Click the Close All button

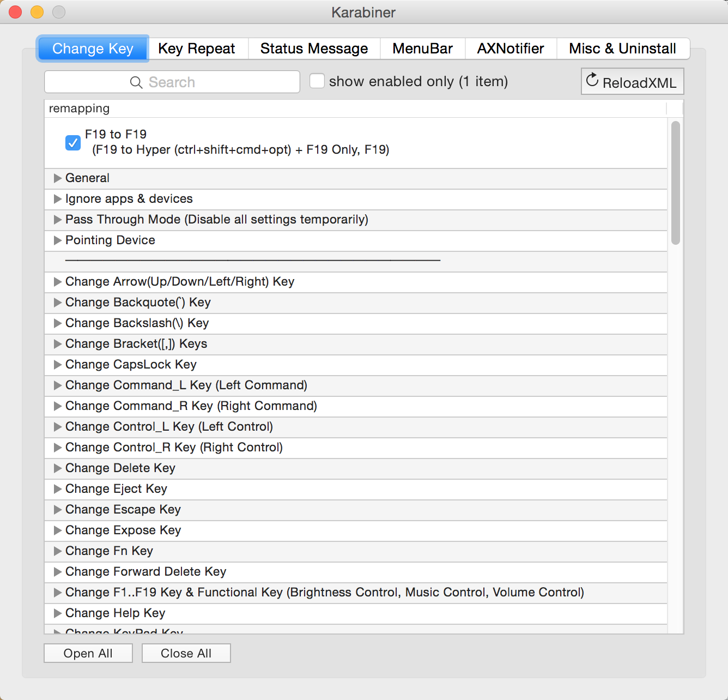(186, 653)
